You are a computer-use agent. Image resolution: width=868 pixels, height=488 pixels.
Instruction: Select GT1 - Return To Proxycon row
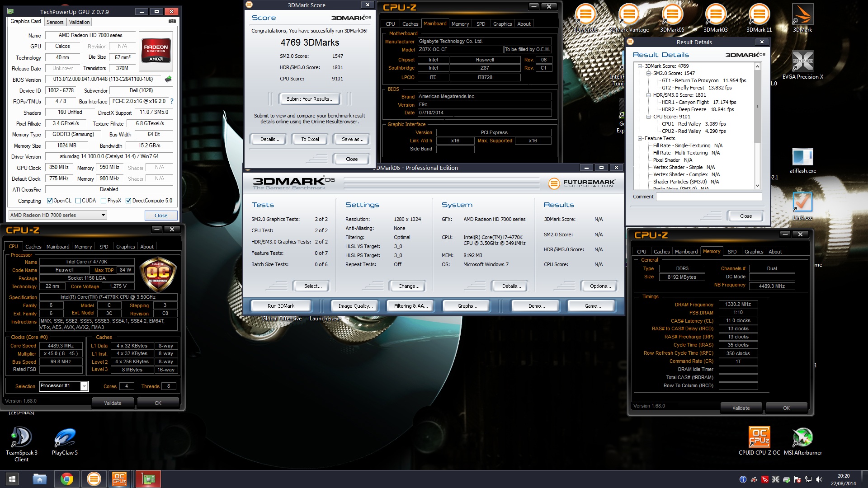(x=704, y=80)
